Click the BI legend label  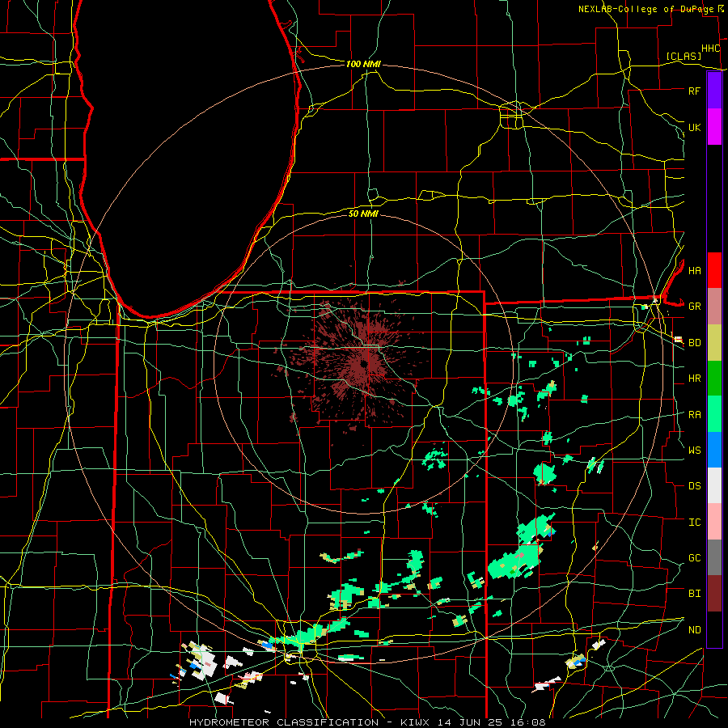click(x=694, y=594)
